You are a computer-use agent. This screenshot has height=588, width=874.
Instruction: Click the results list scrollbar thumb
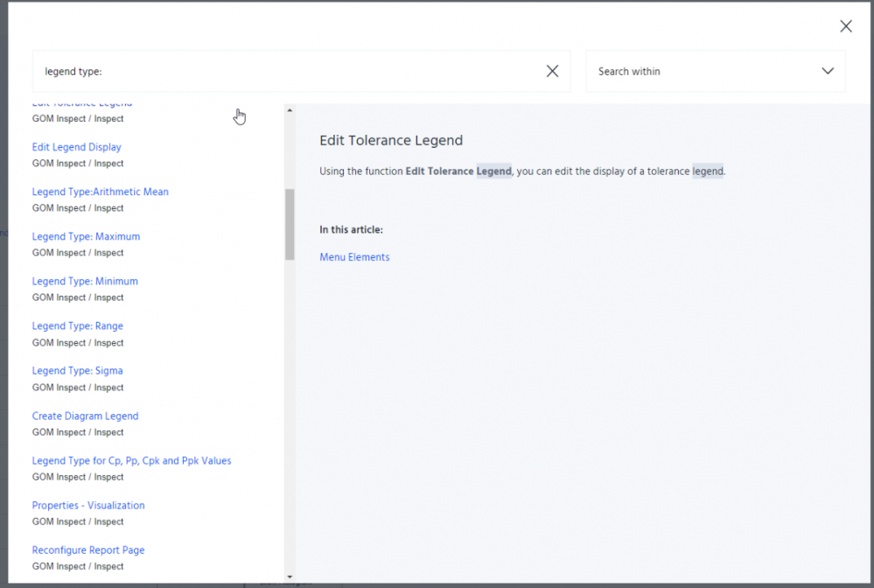tap(289, 224)
